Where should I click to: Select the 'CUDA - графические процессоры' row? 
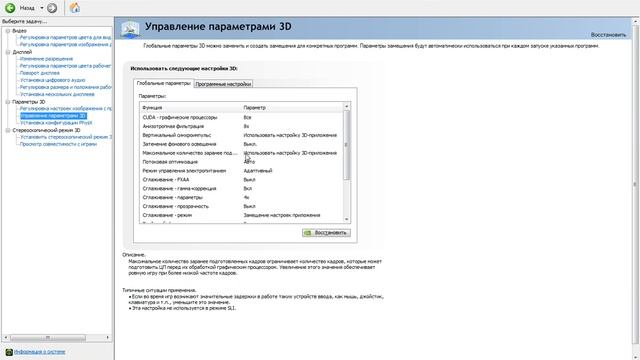pyautogui.click(x=242, y=118)
